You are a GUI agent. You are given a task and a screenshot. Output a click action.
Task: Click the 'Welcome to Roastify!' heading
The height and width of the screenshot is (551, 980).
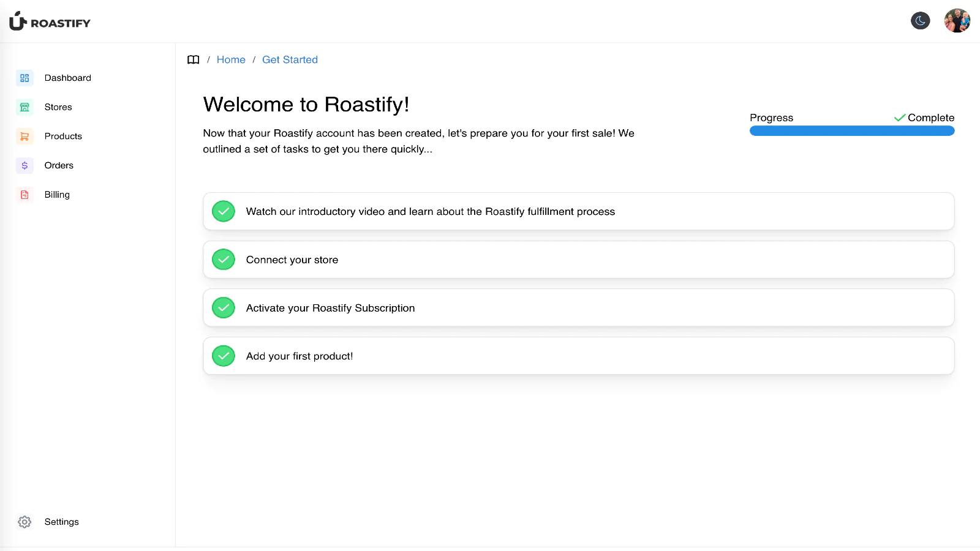(x=306, y=105)
